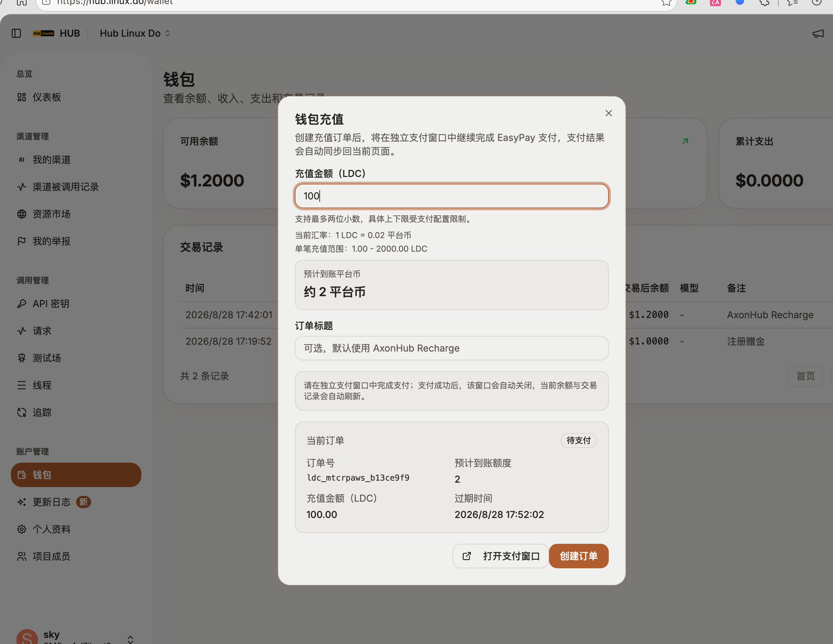Open 追踪 in the sidebar

76,413
